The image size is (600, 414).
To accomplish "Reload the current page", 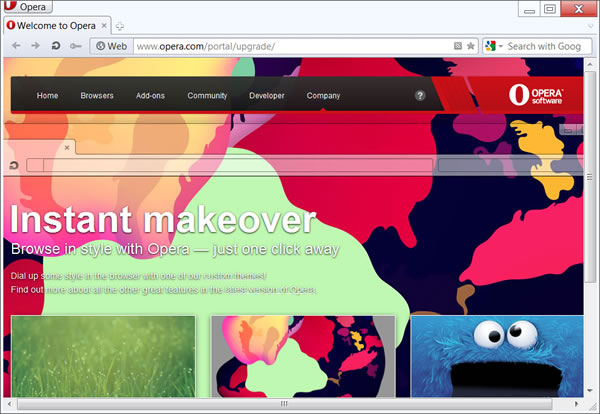I will 56,46.
